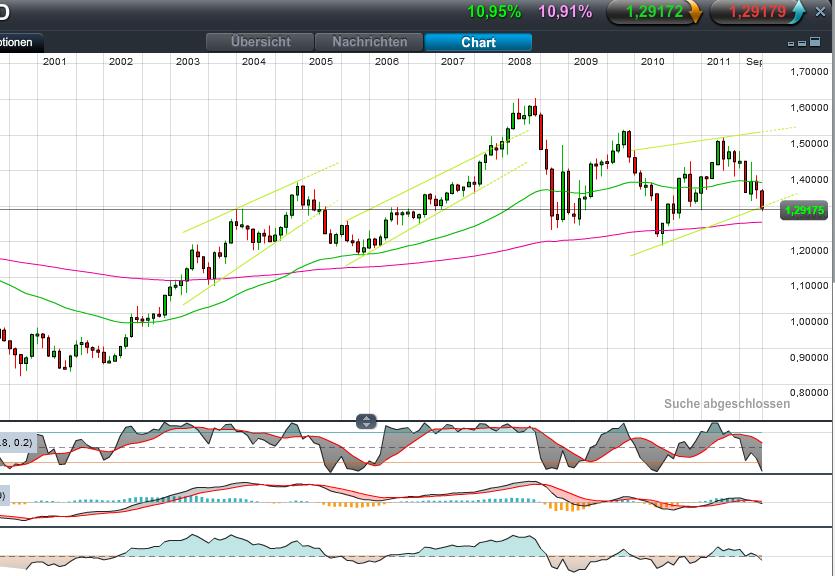Click the green 1,29175 current price label
835x576 pixels.
[803, 210]
